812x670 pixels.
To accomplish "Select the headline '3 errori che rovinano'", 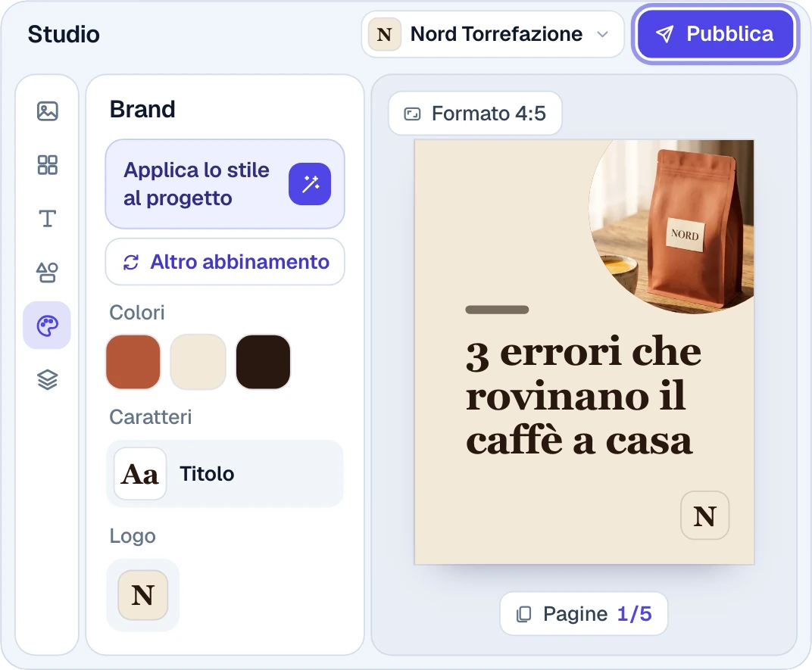I will coord(583,396).
